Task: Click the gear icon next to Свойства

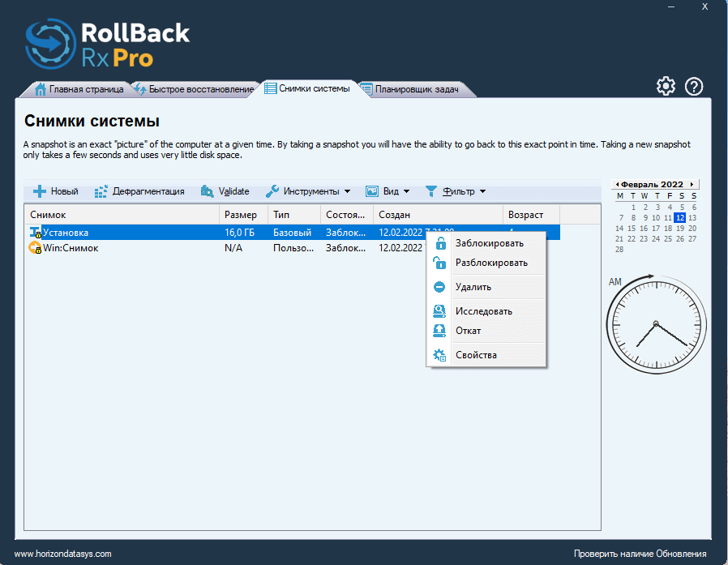Action: 439,355
